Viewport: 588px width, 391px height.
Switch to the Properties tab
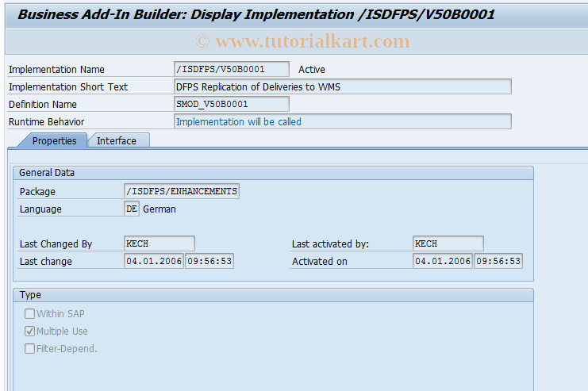point(54,140)
